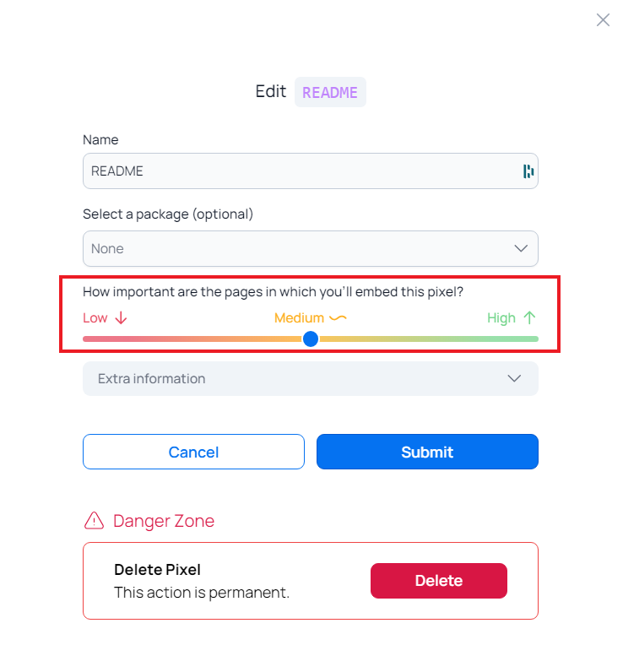Click the blue importance slider handle
Screen dimensions: 623x672
[x=311, y=339]
